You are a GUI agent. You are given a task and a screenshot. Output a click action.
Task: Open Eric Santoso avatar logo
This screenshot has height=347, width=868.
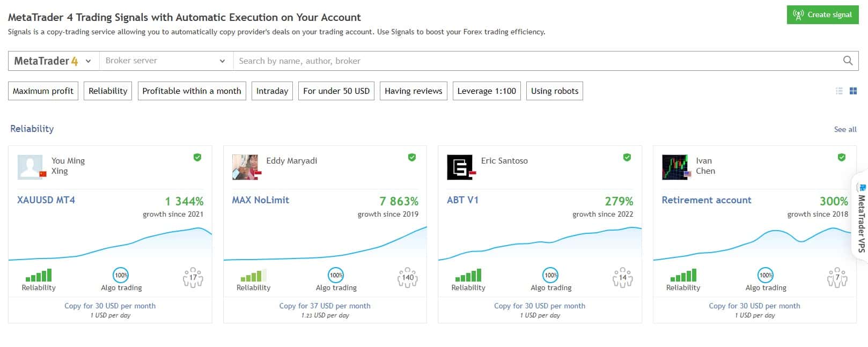[x=460, y=167]
